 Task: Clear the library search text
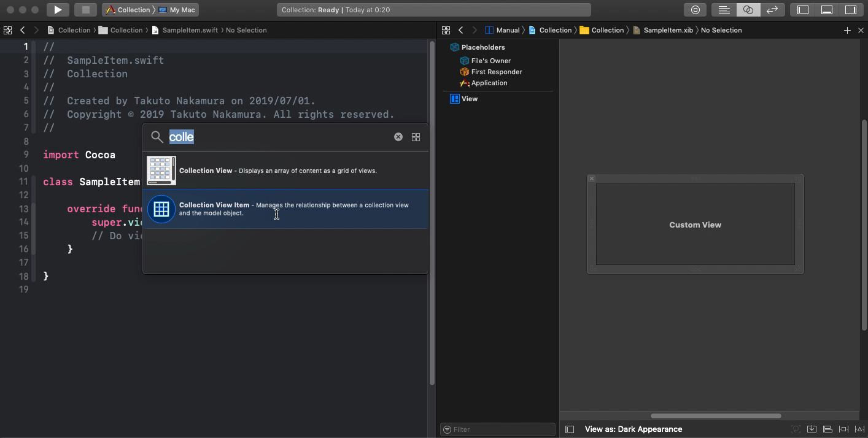pos(398,137)
